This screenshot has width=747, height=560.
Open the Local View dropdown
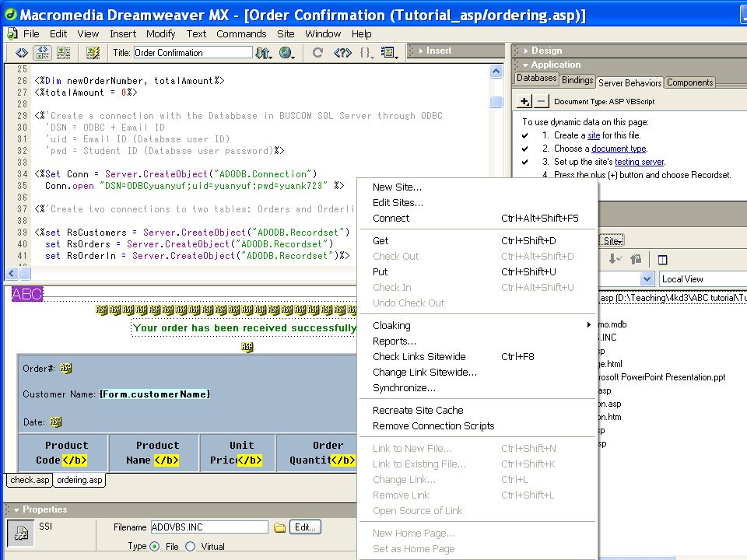(x=703, y=279)
